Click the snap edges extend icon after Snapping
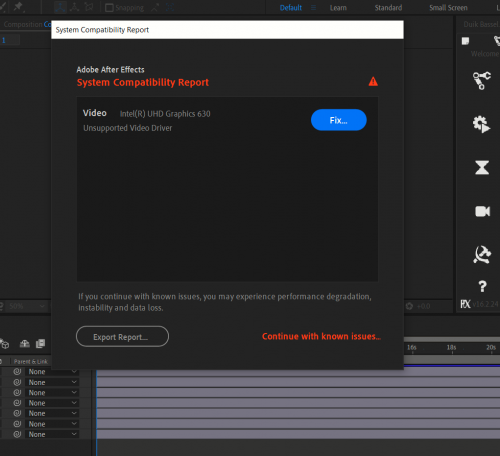Image resolution: width=500 pixels, height=456 pixels. tap(155, 8)
